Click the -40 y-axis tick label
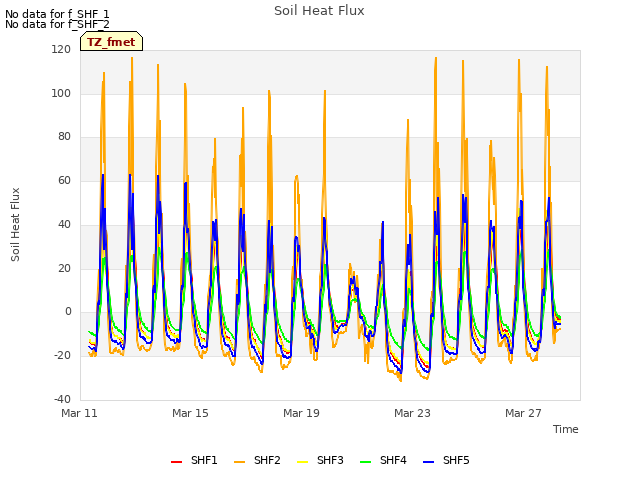Viewport: 640px width, 480px height. click(x=62, y=399)
